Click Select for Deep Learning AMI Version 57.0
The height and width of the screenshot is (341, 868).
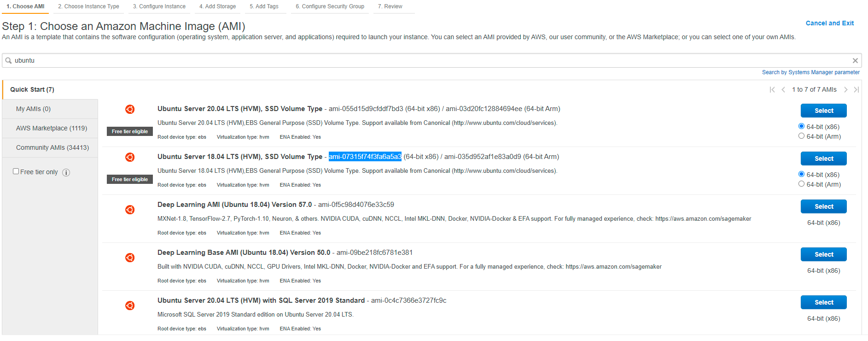tap(824, 206)
